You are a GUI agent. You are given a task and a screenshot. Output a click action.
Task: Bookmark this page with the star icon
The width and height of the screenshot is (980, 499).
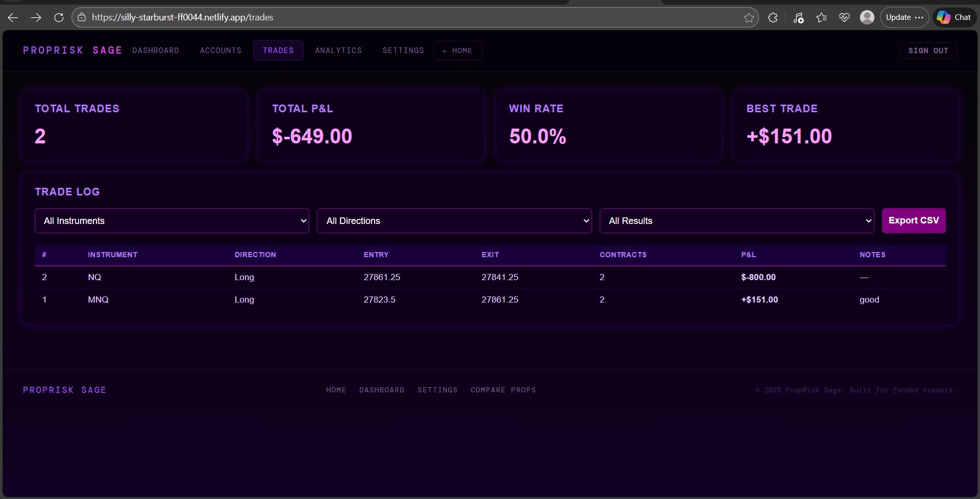pyautogui.click(x=749, y=18)
